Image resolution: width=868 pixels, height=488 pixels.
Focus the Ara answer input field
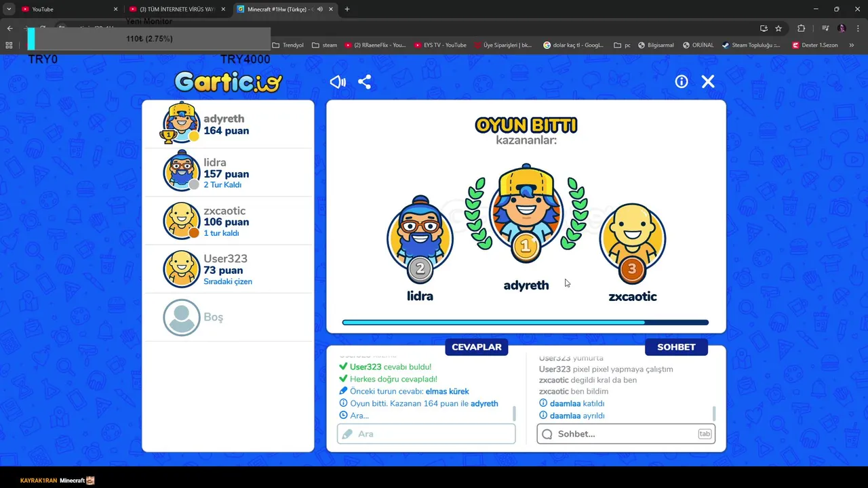427,434
